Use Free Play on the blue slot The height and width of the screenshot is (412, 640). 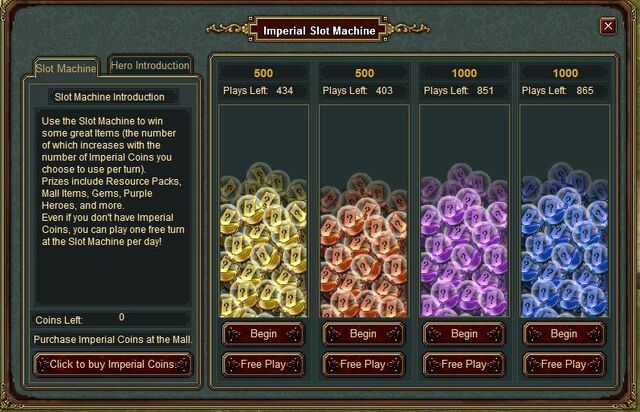tap(564, 364)
